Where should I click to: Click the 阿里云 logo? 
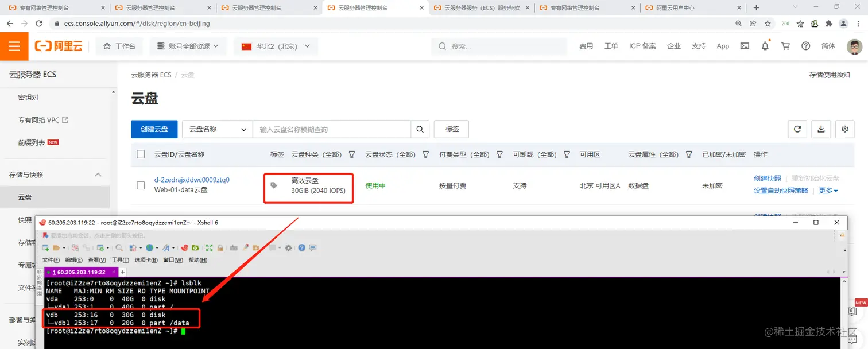click(59, 46)
